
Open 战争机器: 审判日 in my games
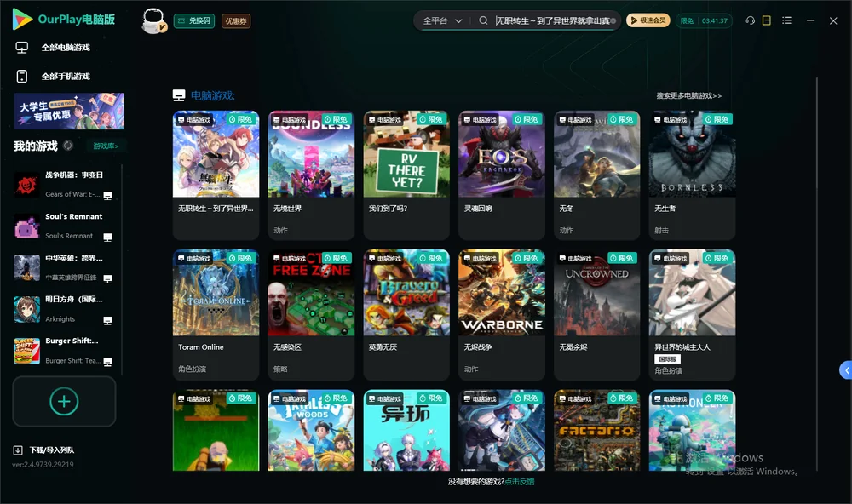point(64,185)
